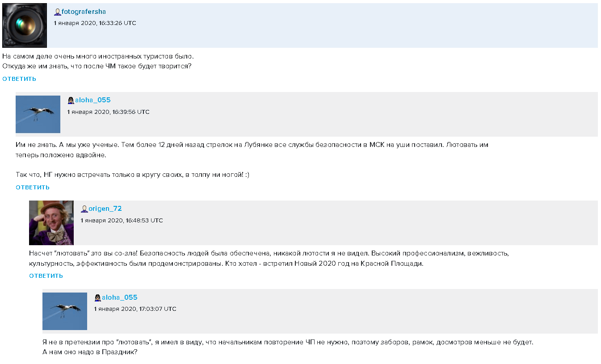Open permalink timestamp 16:33:26 UTC
601x364 pixels.
tap(95, 23)
